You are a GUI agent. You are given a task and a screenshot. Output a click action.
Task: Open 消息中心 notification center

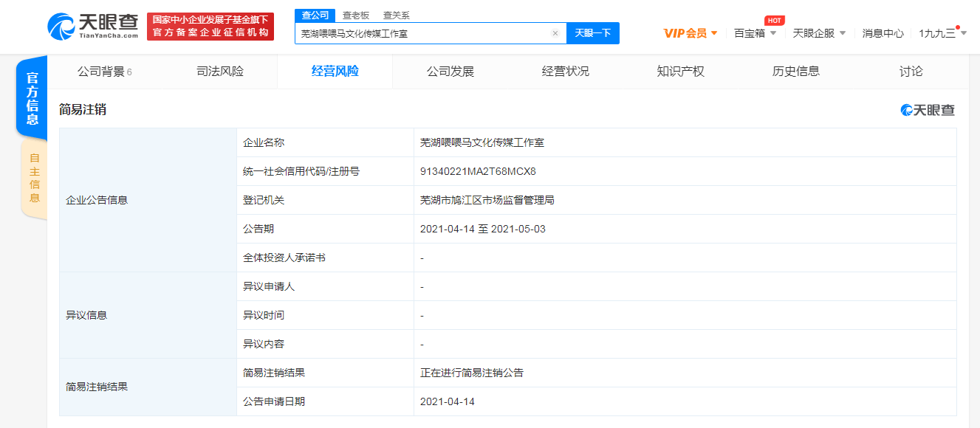[882, 33]
